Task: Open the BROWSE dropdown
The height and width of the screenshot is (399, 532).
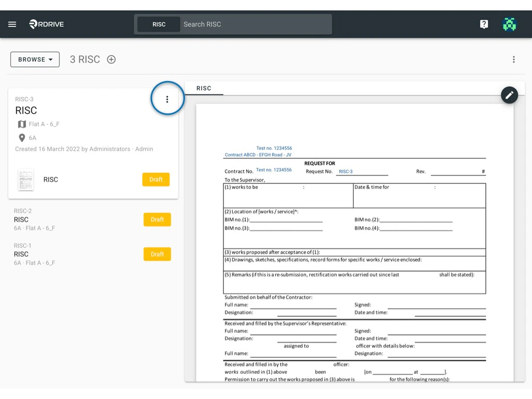Action: (x=34, y=59)
